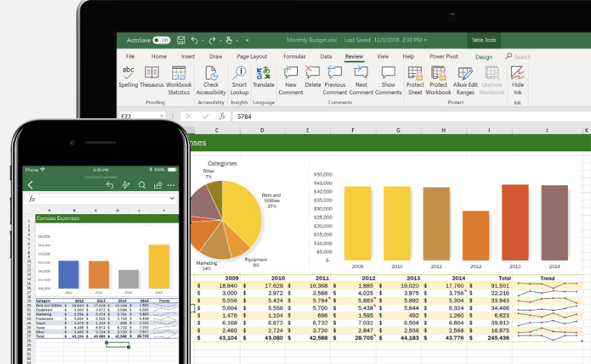Add a New Comment
The width and height of the screenshot is (591, 364).
tap(290, 80)
